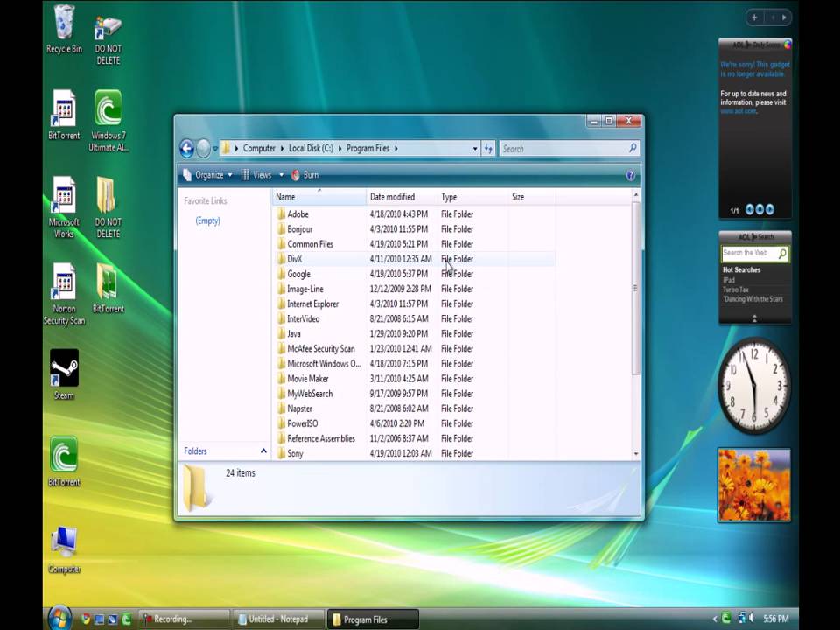
Task: Click the file list vertical scrollbar thumb
Action: tap(636, 288)
